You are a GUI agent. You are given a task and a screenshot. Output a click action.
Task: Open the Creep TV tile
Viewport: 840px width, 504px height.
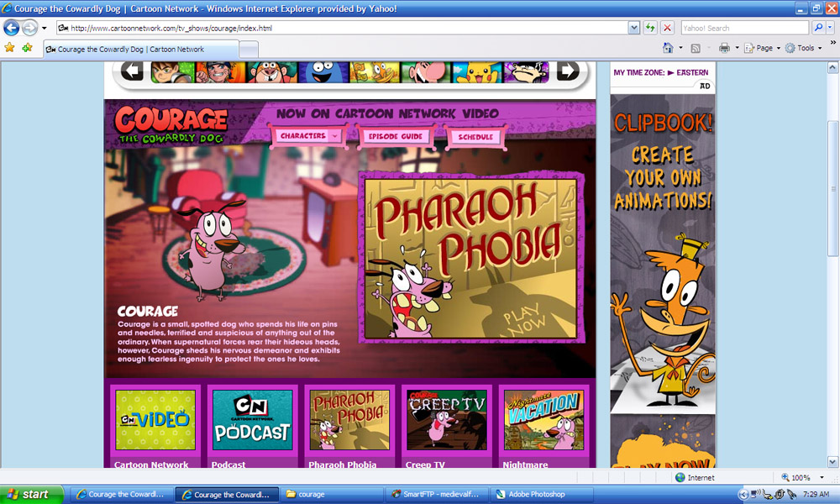pos(447,420)
